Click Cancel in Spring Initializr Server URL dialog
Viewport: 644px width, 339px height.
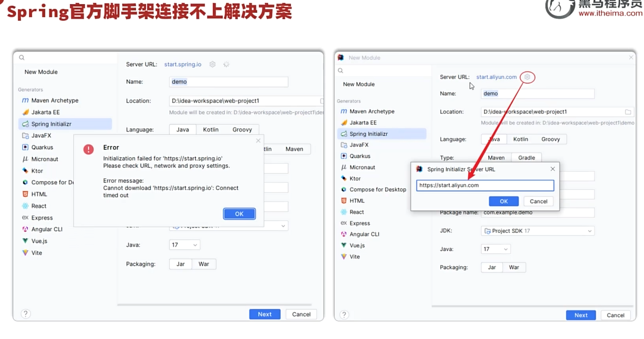[539, 201]
